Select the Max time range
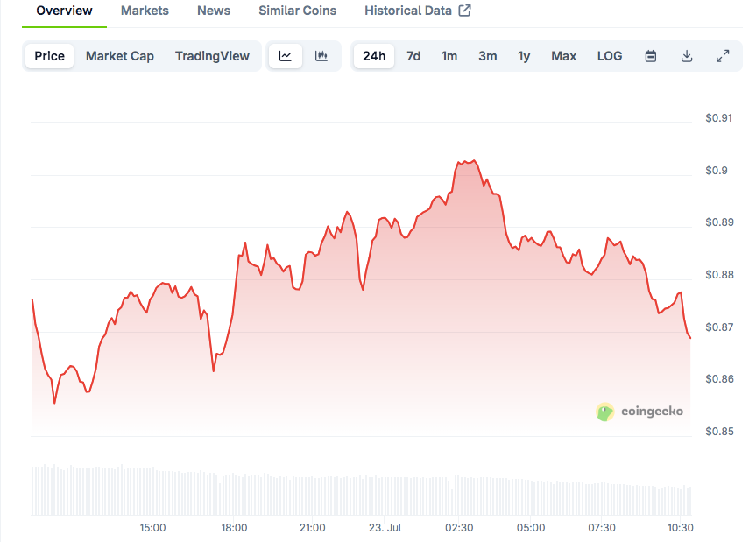The width and height of the screenshot is (756, 542). point(563,56)
